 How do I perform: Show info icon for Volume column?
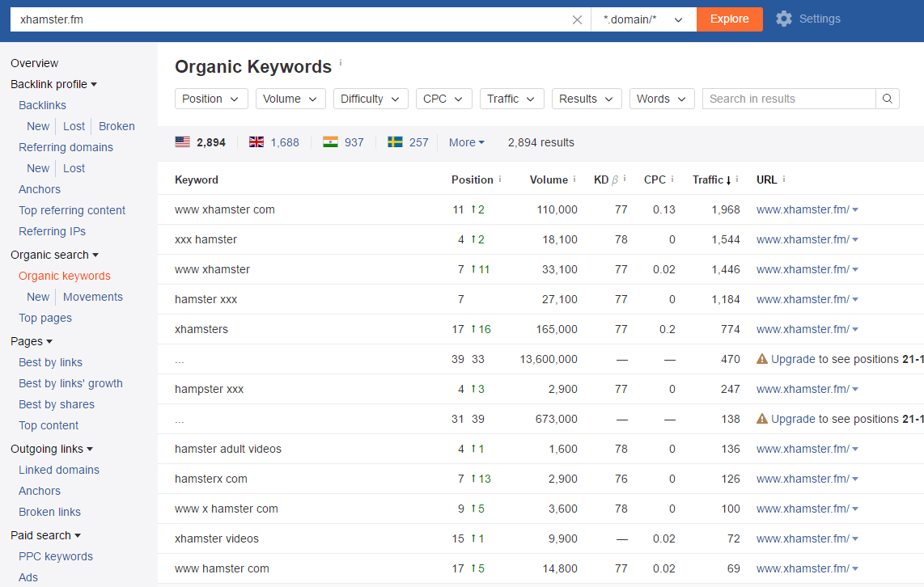coord(574,179)
